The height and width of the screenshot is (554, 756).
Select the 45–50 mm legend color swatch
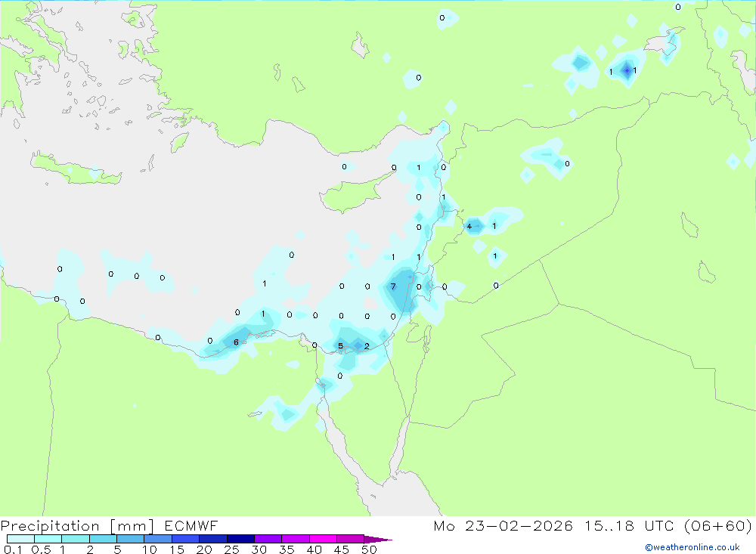[x=350, y=539]
